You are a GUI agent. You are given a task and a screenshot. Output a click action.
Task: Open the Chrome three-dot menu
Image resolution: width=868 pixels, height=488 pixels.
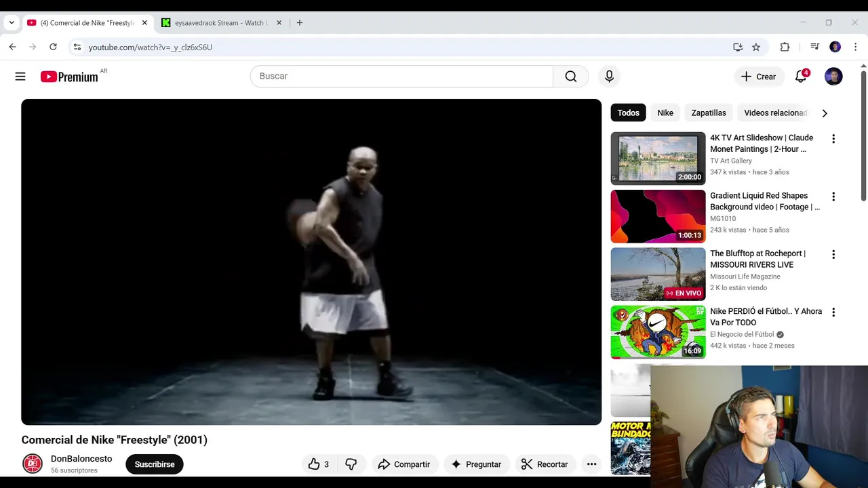point(856,47)
